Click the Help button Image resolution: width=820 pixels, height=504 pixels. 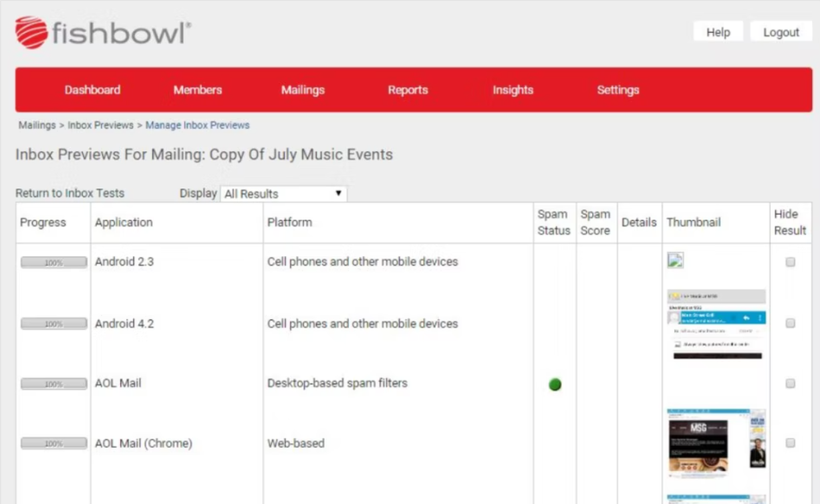click(718, 32)
